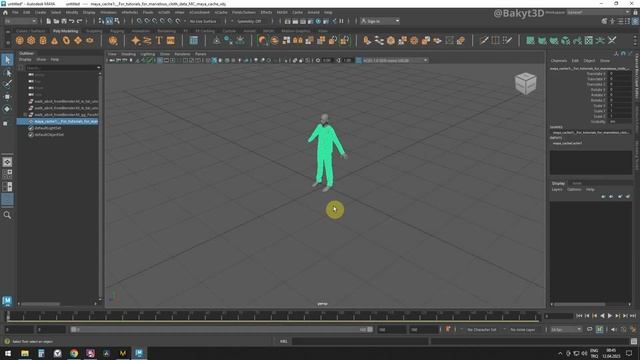Click the MEL command line input field
Viewport: 640px width, 360px height.
click(360, 341)
